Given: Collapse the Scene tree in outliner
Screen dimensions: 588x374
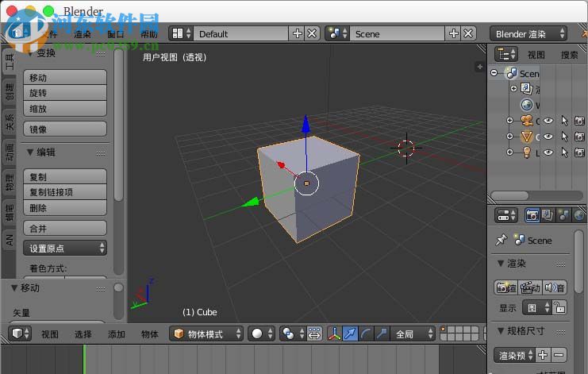Looking at the screenshot, I should (494, 73).
